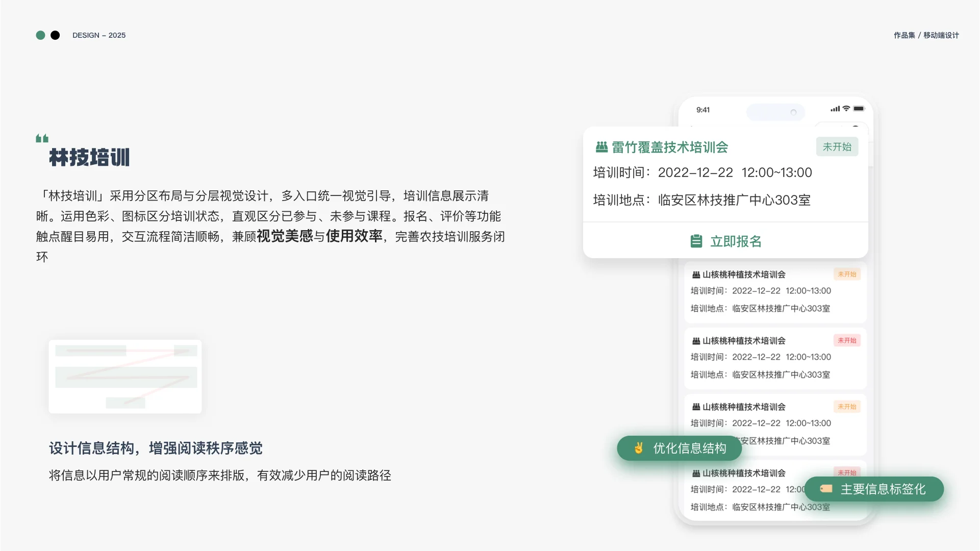Click the tag icon on 主要信息标签化
The height and width of the screenshot is (551, 980).
coord(826,489)
